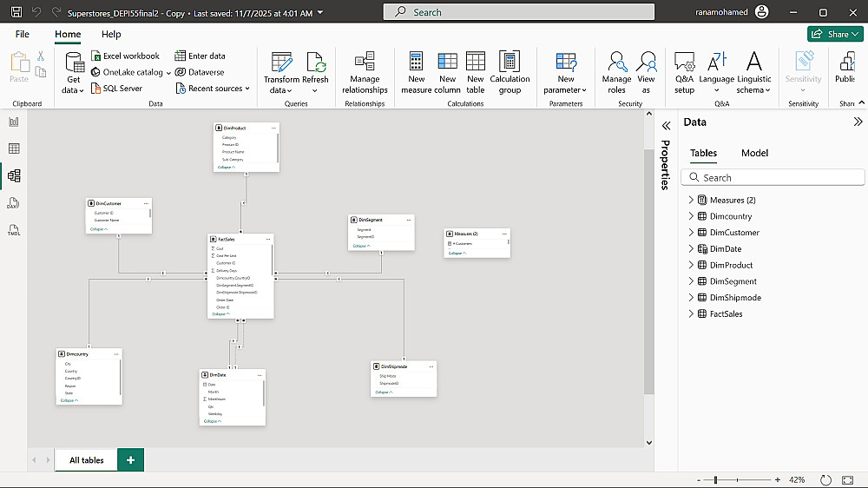Open Get data button

[74, 73]
